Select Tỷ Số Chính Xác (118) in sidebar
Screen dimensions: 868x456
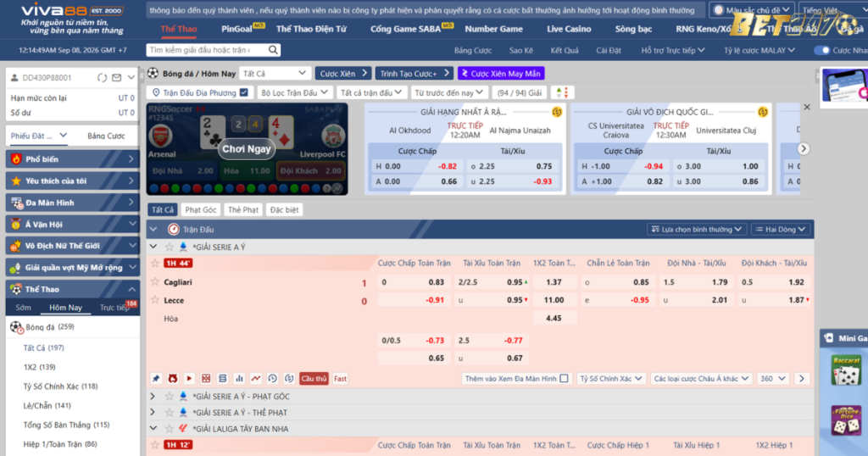tap(60, 386)
